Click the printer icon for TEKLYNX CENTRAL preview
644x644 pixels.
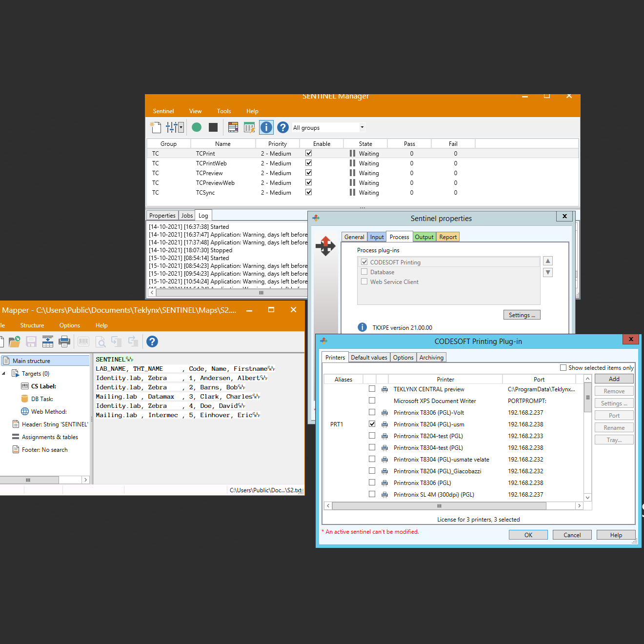pyautogui.click(x=385, y=389)
